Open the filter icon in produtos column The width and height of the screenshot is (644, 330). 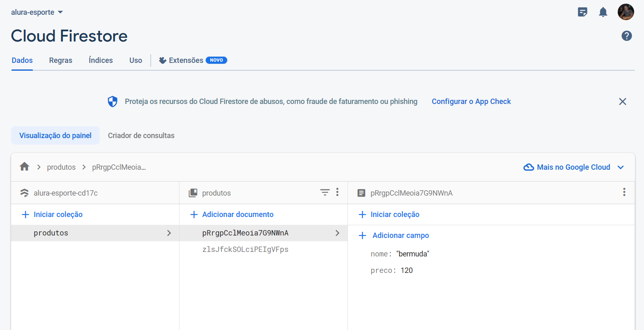[x=325, y=192]
